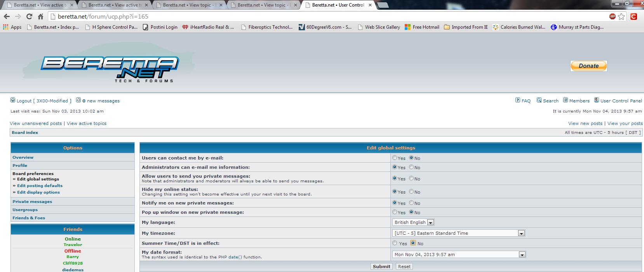The height and width of the screenshot is (272, 644).
Task: Click the Free Hotmail bookmark icon
Action: 407,27
